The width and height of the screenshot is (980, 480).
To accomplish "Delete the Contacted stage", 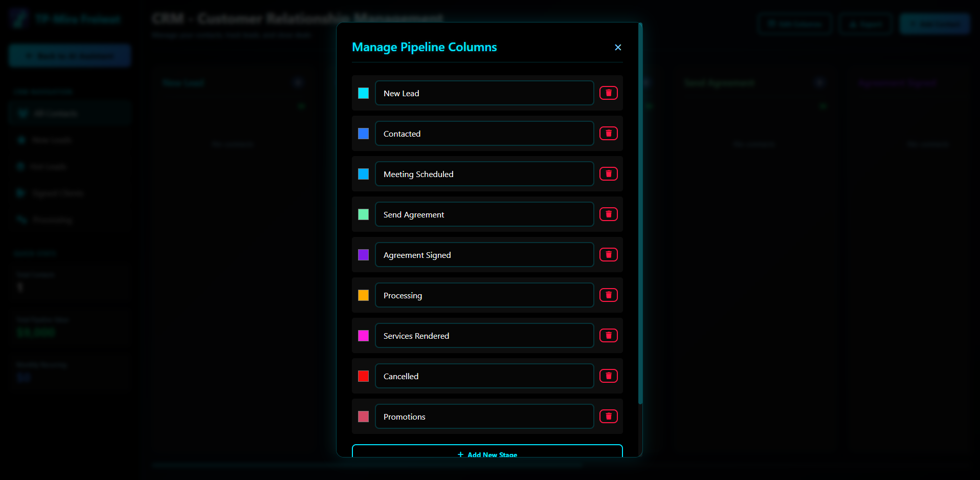I will [x=608, y=134].
